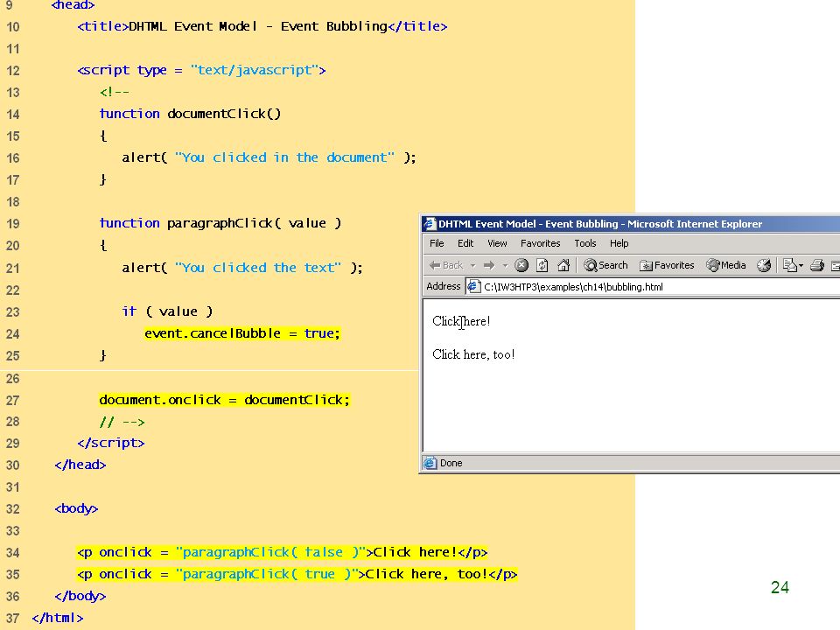Click the IE logo in title bar
840x630 pixels.
point(429,224)
